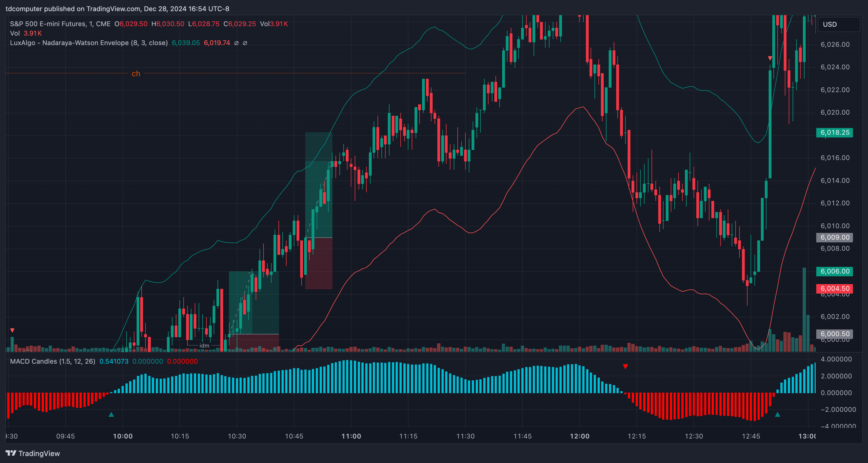The height and width of the screenshot is (463, 868).
Task: Click the red triangle marker near 9:30
Action: 12,330
